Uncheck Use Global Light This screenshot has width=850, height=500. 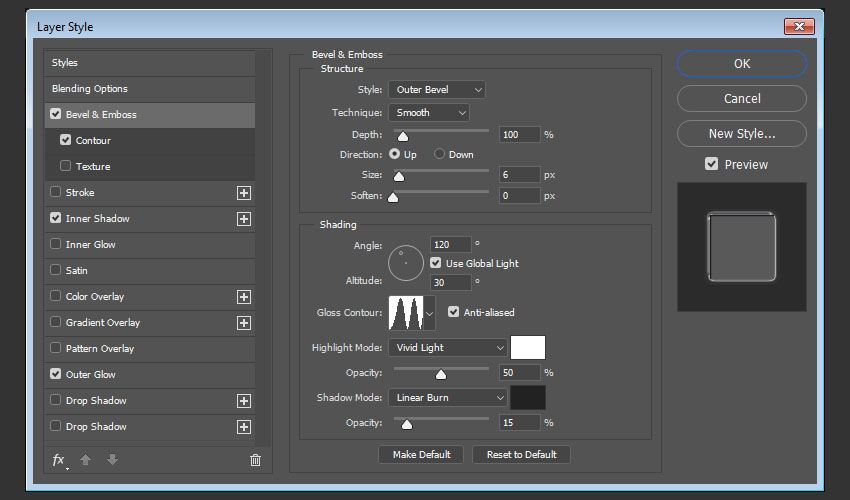436,263
